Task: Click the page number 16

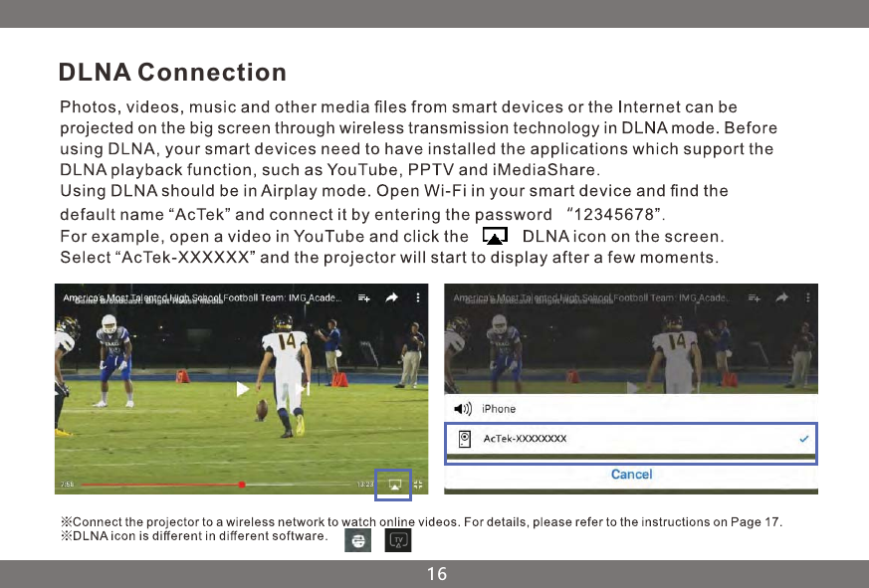Action: point(437,574)
